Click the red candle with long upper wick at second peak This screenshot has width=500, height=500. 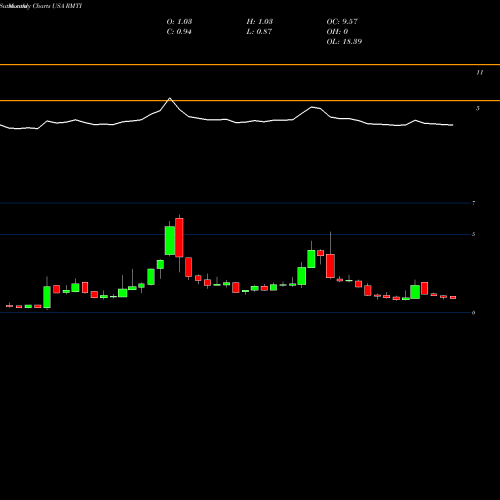tap(330, 266)
